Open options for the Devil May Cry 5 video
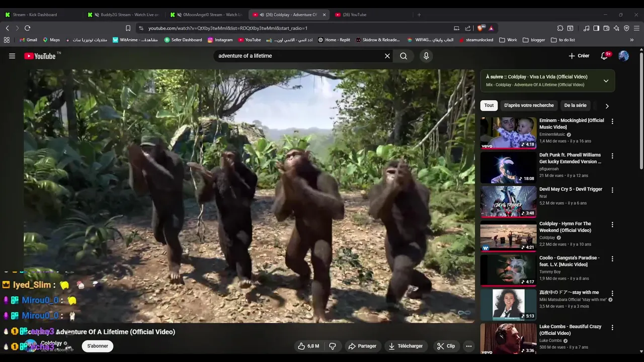Image resolution: width=644 pixels, height=362 pixels. pos(612,190)
